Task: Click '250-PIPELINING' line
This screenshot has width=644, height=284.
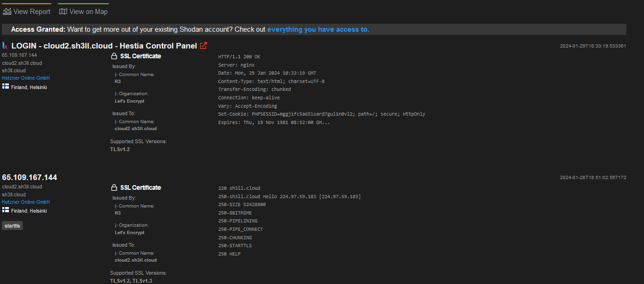Action: coord(238,221)
